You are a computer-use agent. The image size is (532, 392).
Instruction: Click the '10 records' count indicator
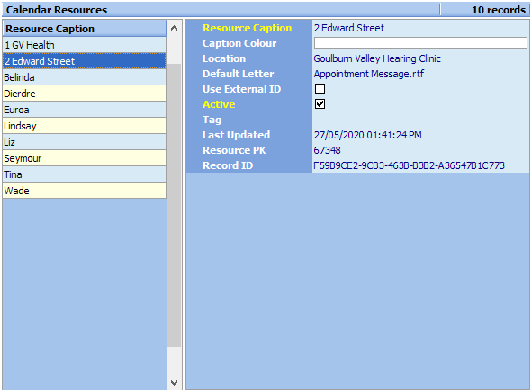click(499, 10)
